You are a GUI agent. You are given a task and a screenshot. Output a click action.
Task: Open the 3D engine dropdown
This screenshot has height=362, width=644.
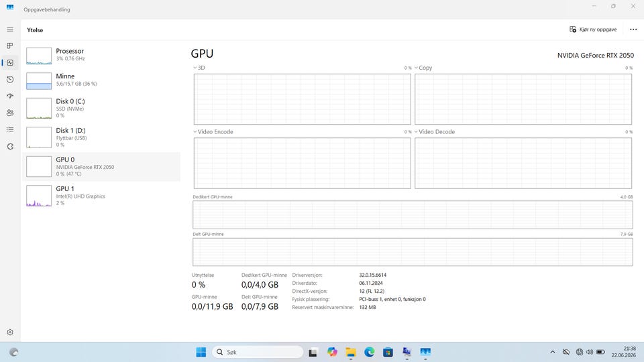pyautogui.click(x=199, y=68)
